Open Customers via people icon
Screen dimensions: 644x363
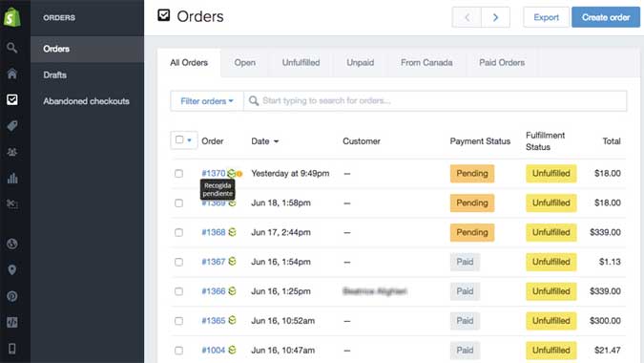point(11,152)
